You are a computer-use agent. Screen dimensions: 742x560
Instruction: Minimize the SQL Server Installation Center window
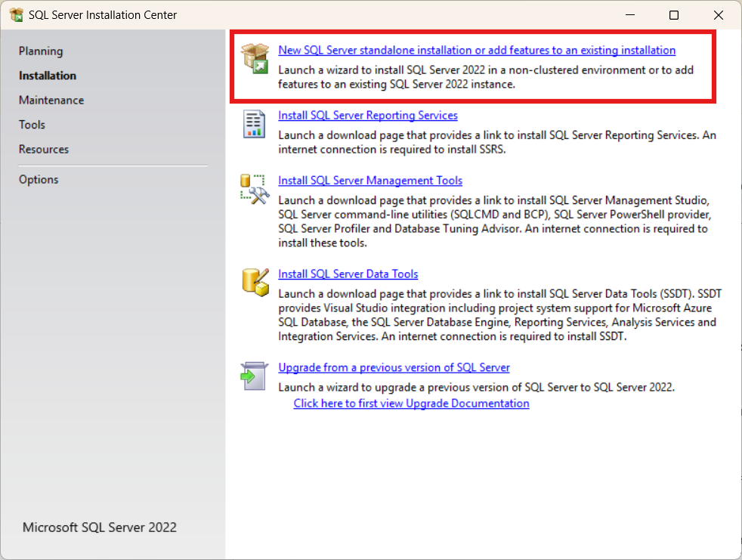629,15
